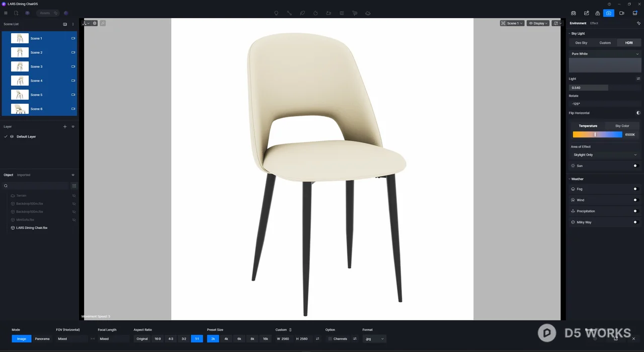The image size is (644, 352).
Task: Open the Assets library button
Action: (48, 13)
